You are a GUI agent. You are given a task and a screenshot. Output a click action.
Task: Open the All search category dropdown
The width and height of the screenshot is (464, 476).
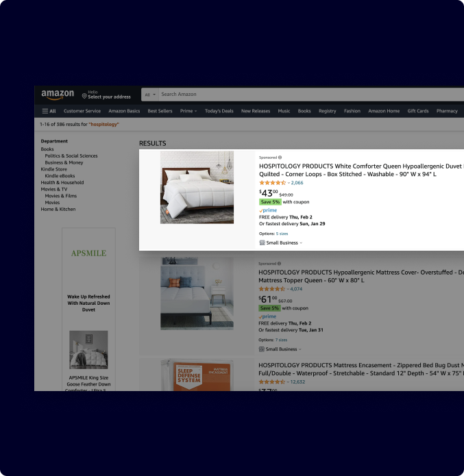pyautogui.click(x=150, y=95)
